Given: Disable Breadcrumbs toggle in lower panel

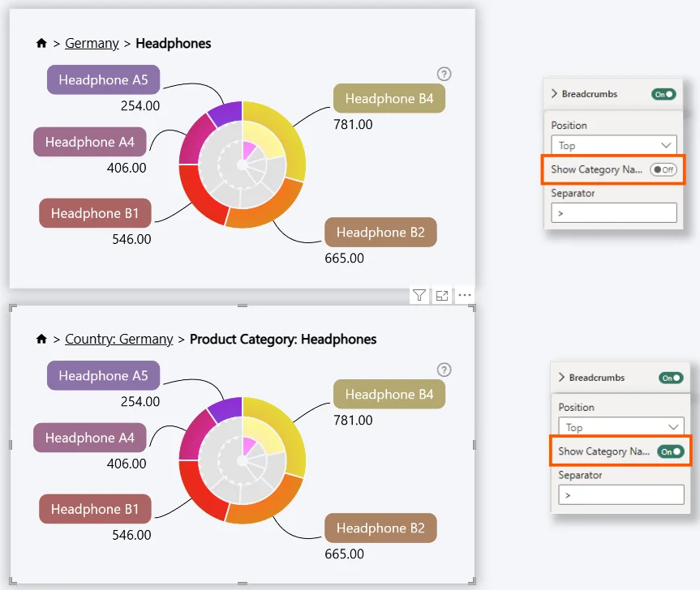Looking at the screenshot, I should click(x=670, y=378).
